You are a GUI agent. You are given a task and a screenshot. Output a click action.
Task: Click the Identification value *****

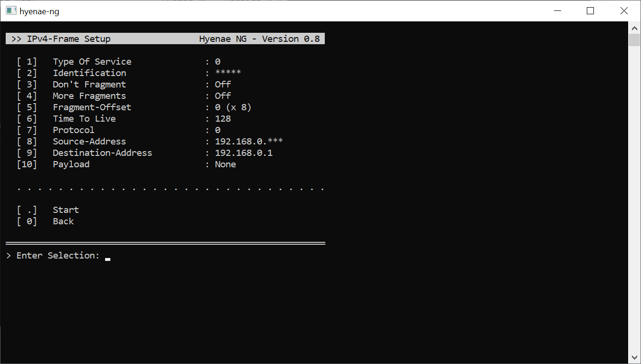tap(228, 73)
